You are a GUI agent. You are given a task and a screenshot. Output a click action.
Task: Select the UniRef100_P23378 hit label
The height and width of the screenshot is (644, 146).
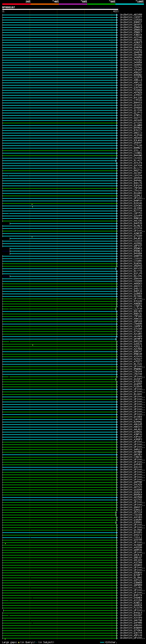[131, 608]
